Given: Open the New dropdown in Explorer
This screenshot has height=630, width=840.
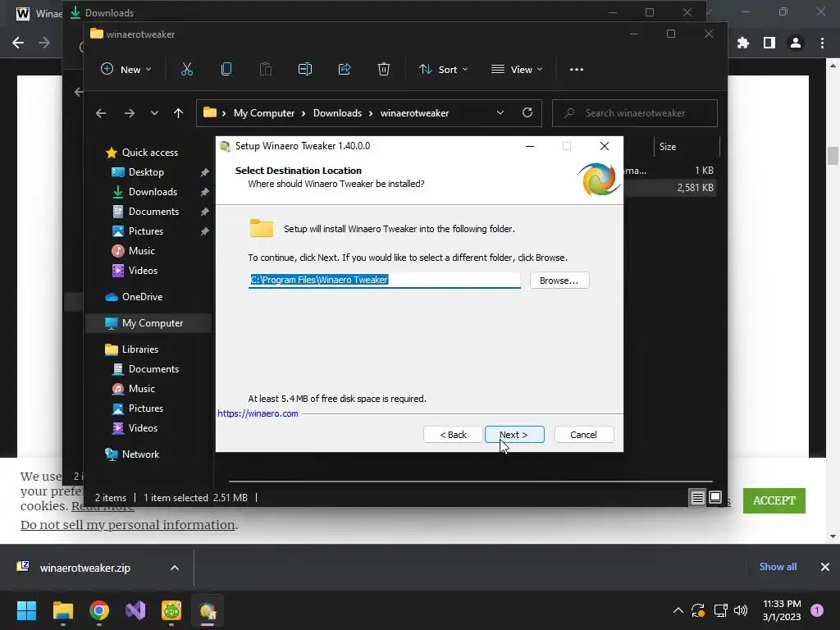Looking at the screenshot, I should pos(126,69).
